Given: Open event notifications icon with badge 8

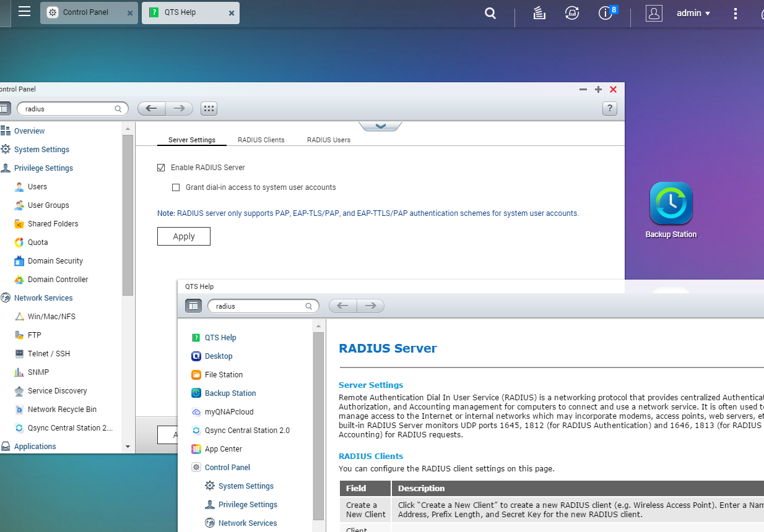Looking at the screenshot, I should click(x=607, y=12).
